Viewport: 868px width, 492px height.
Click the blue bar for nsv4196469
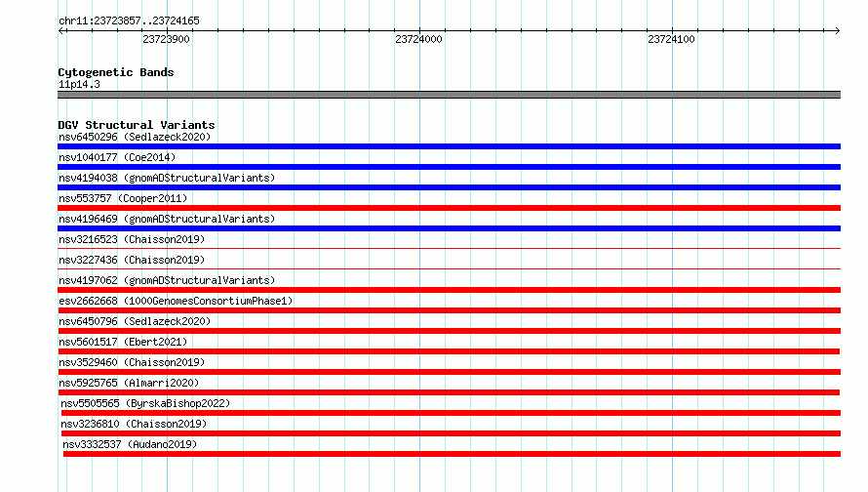449,228
